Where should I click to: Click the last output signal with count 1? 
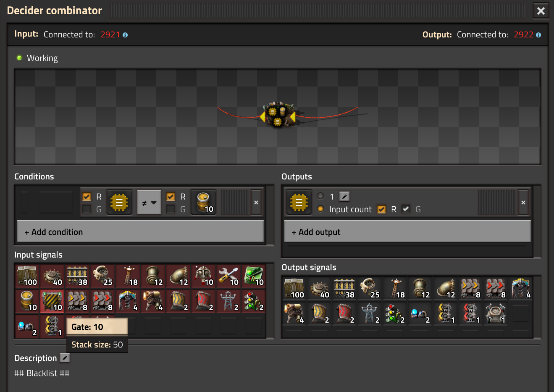pyautogui.click(x=496, y=314)
